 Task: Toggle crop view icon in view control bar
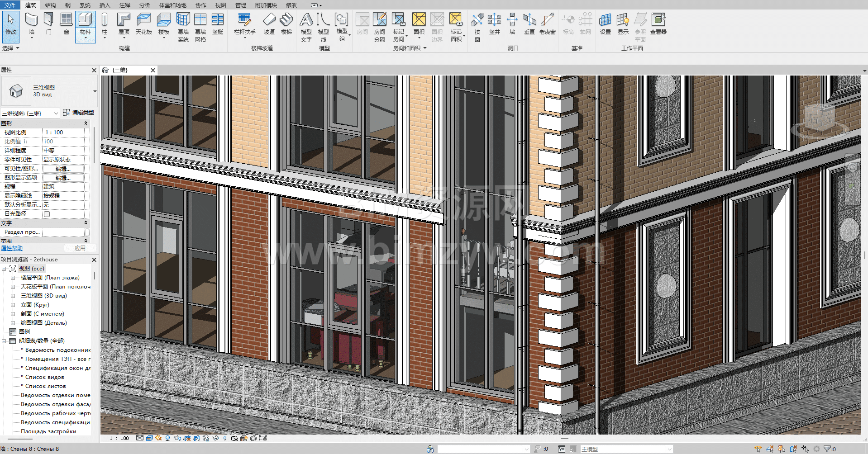click(186, 438)
